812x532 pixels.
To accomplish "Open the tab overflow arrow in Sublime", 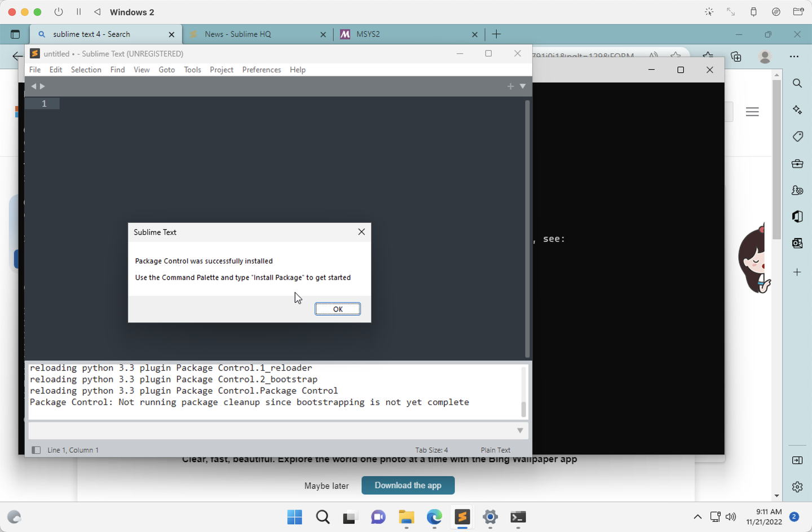I will (x=522, y=86).
